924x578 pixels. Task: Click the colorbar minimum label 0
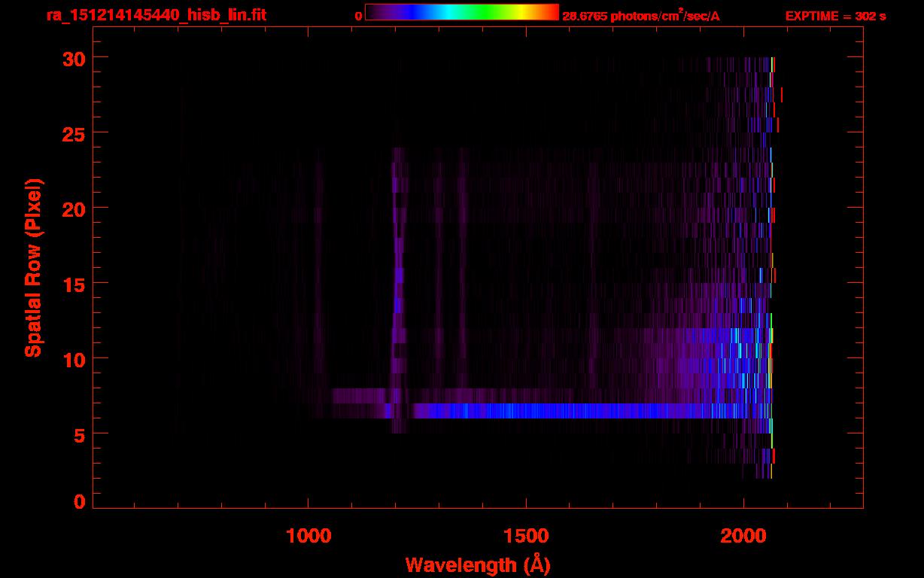(358, 16)
